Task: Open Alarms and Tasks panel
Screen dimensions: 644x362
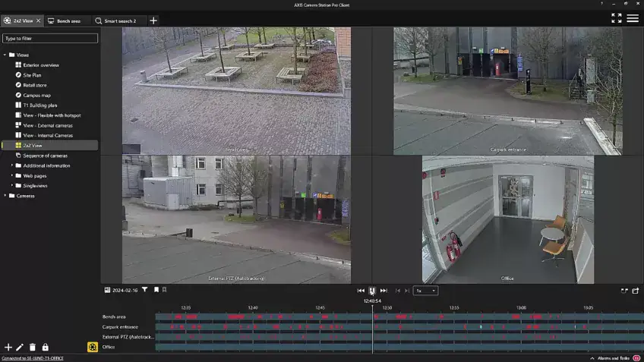Action: pos(614,358)
